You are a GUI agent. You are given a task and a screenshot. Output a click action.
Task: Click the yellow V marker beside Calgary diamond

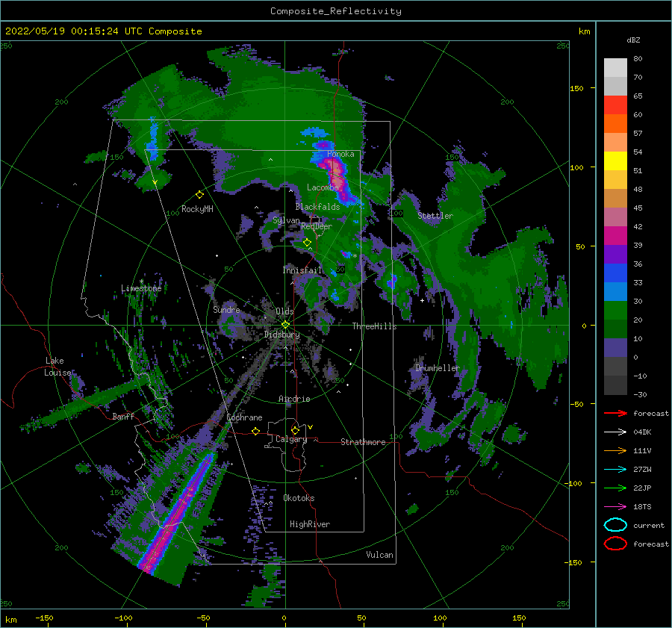click(310, 427)
